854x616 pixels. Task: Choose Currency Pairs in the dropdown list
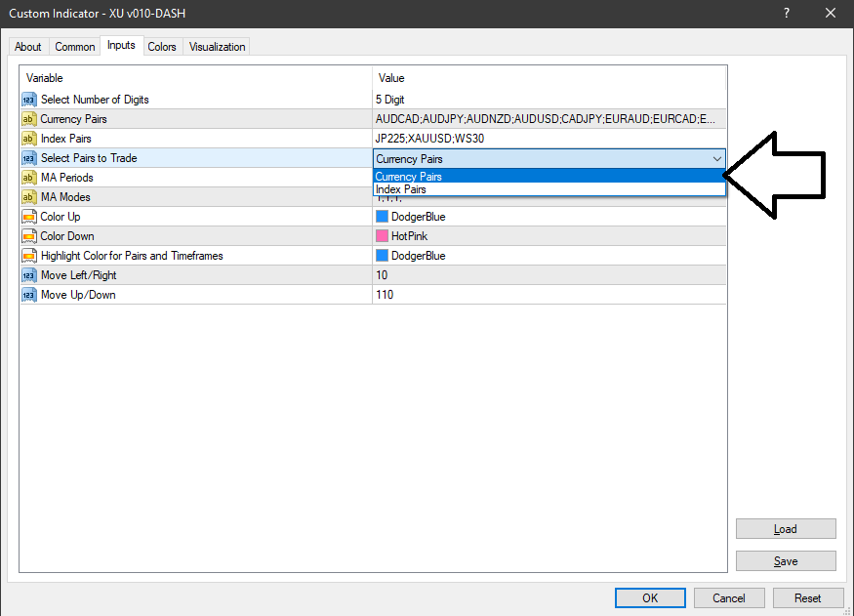click(x=409, y=177)
